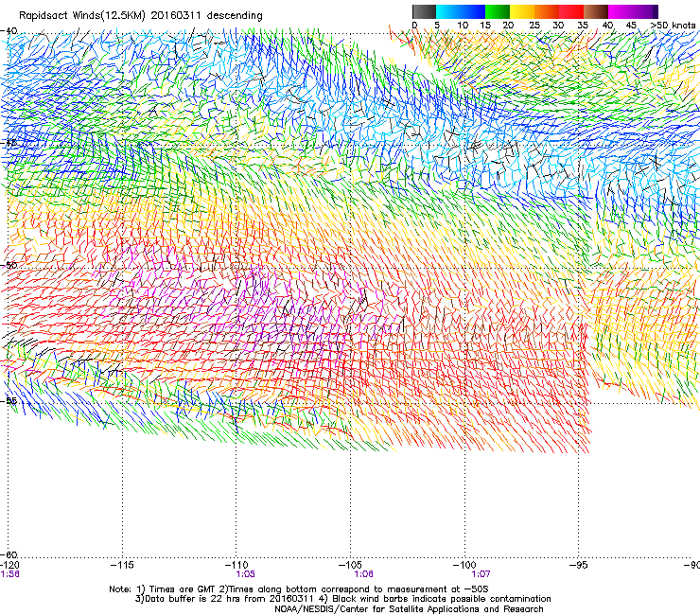Click the purple time label under -120

(x=9, y=574)
